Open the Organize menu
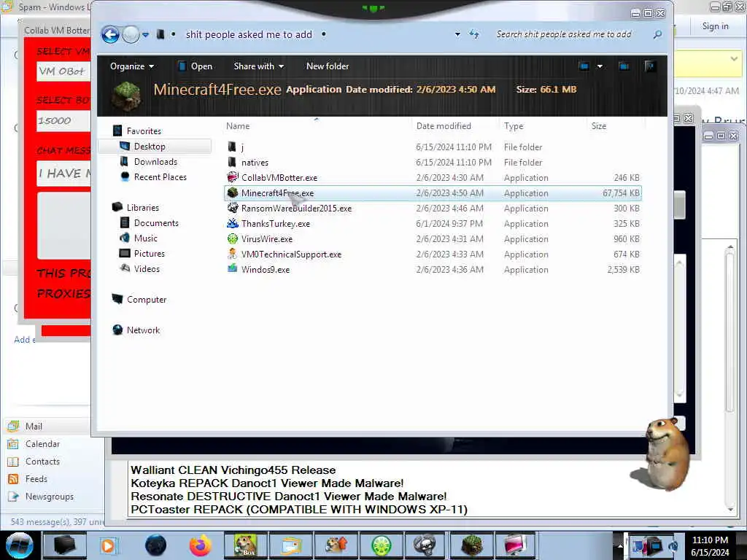Viewport: 747px width, 560px height. (132, 66)
